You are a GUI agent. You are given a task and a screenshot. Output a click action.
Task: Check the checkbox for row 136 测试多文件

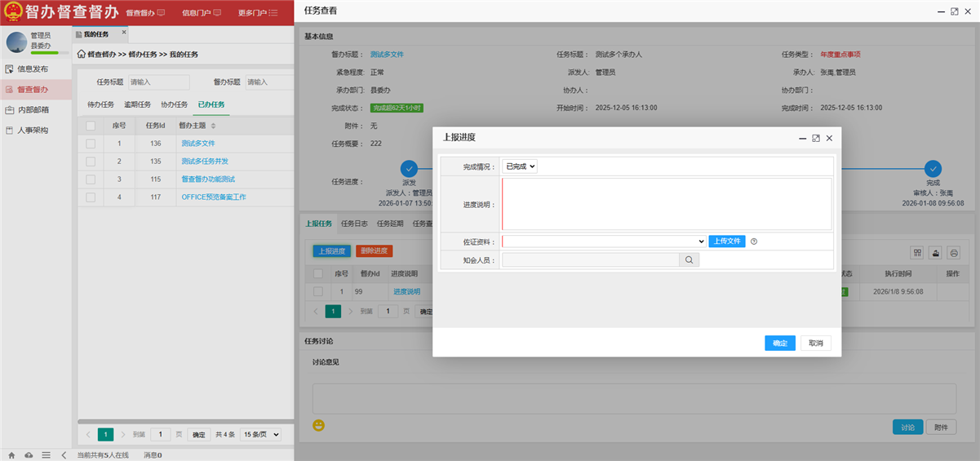tap(91, 144)
